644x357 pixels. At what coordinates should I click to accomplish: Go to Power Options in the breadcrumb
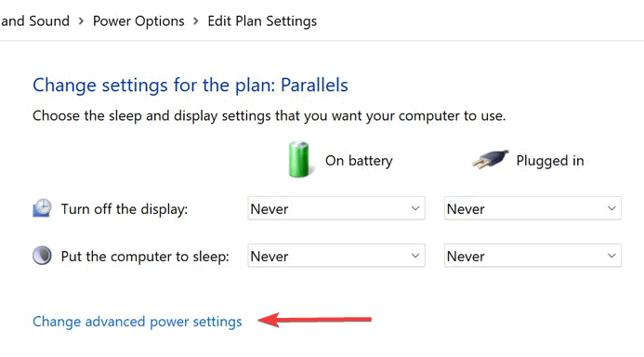coord(138,21)
